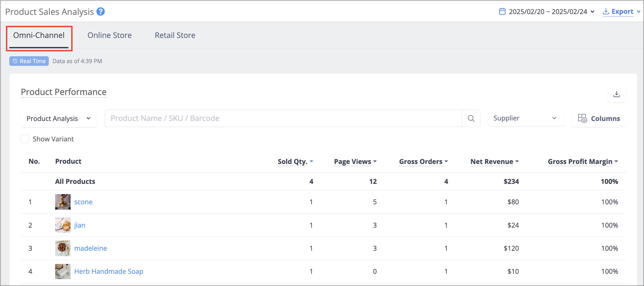This screenshot has height=286, width=644.
Task: Expand the Product Analysis dropdown
Action: pyautogui.click(x=59, y=118)
